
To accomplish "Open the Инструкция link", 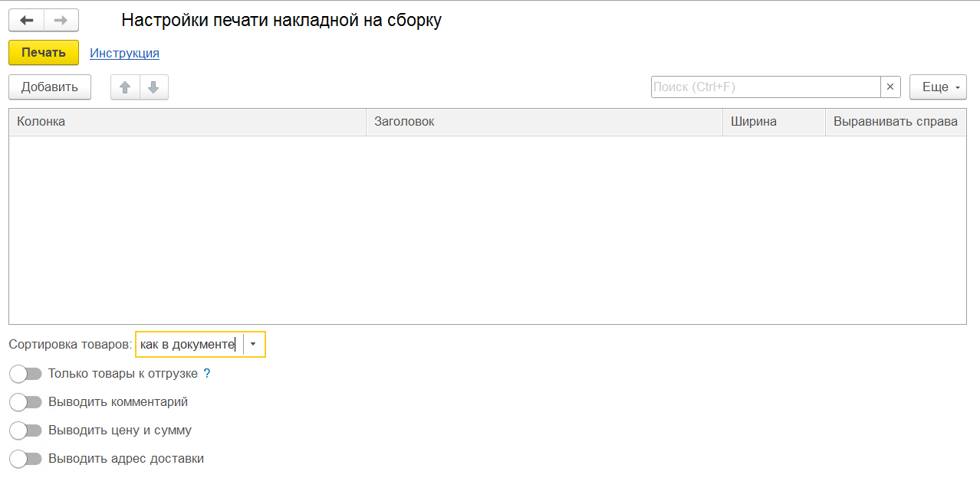I will click(125, 53).
